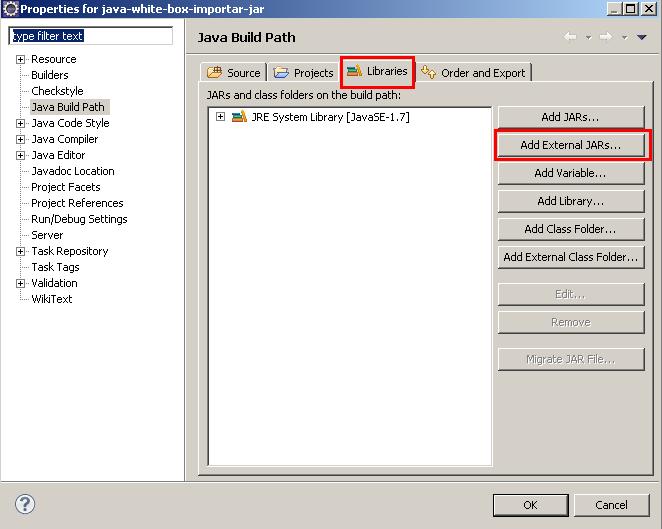Expand the JRE System Library node
Screen dimensions: 662x529
(220, 116)
